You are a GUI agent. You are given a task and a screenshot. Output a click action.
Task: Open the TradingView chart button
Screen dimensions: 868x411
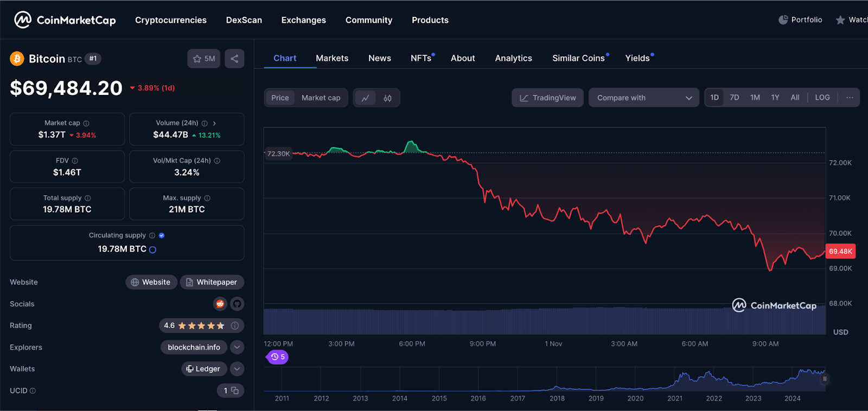click(x=547, y=98)
